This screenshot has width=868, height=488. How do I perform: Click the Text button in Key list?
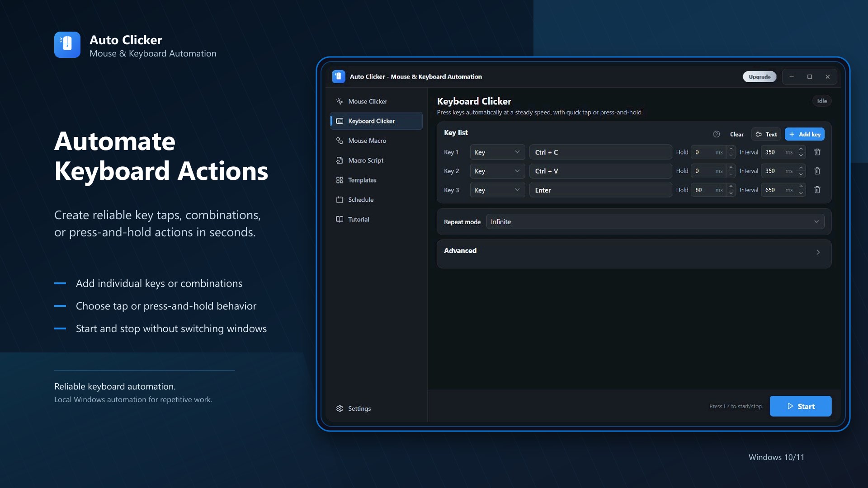(766, 134)
